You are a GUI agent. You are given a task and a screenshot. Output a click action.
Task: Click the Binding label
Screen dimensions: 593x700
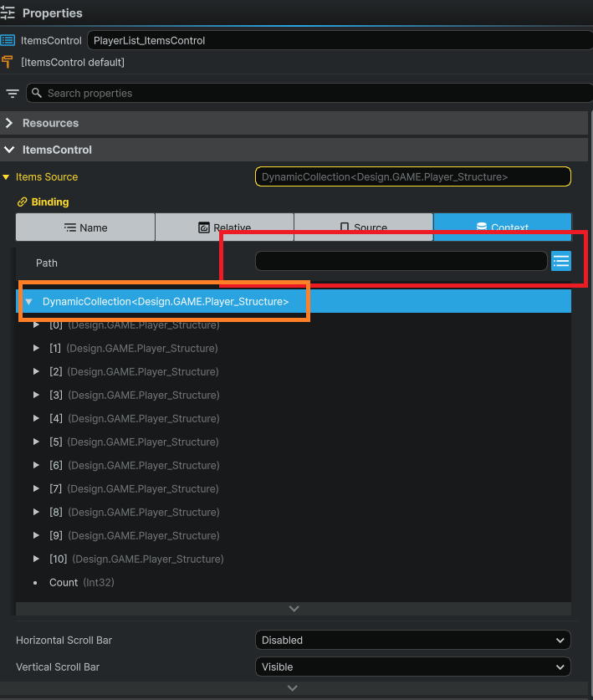(x=50, y=202)
